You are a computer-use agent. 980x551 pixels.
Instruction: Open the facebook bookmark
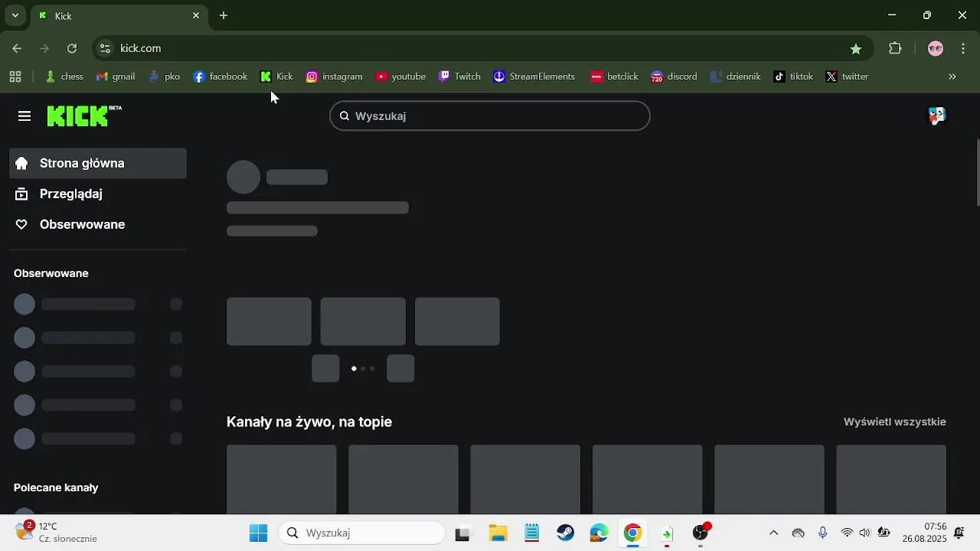220,77
